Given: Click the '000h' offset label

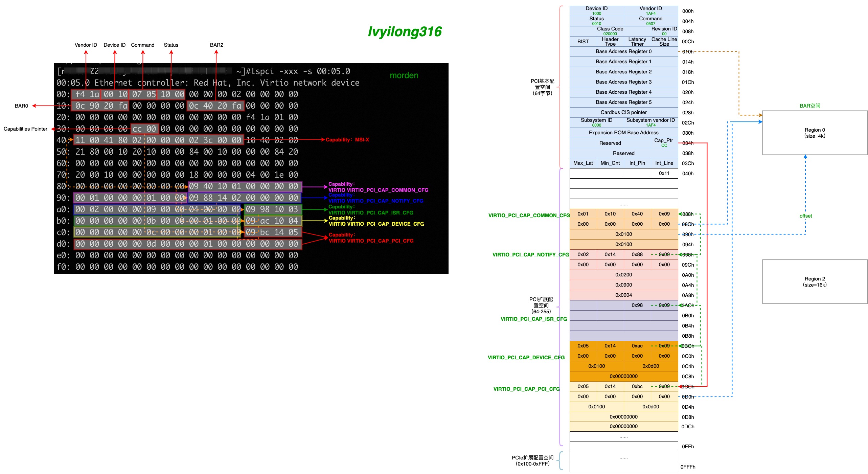Looking at the screenshot, I should pos(688,11).
